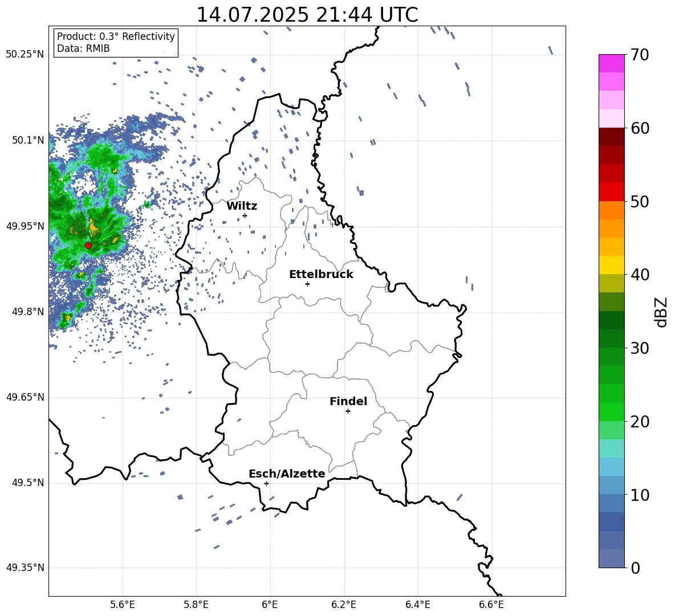675x616 pixels.
Task: Click the "49.5°N" latitude label
Action: point(28,483)
